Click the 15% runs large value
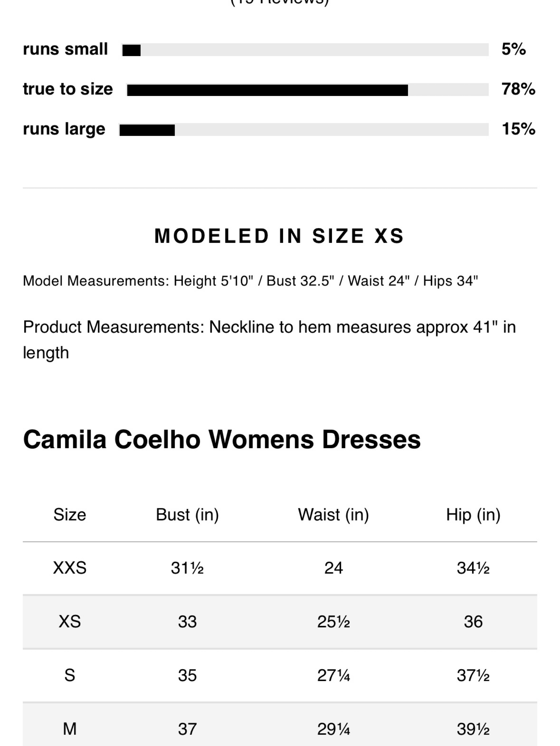Viewport: 560px width, 746px height. point(519,129)
